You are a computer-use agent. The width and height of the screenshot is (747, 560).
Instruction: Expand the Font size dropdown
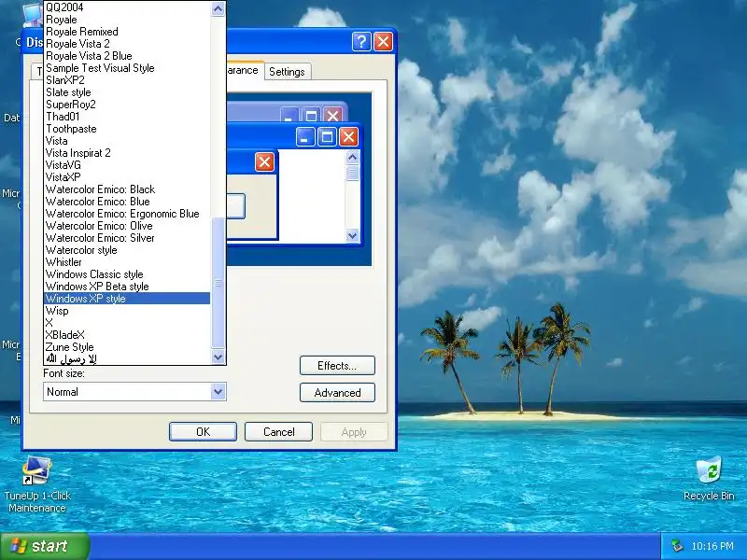[218, 392]
